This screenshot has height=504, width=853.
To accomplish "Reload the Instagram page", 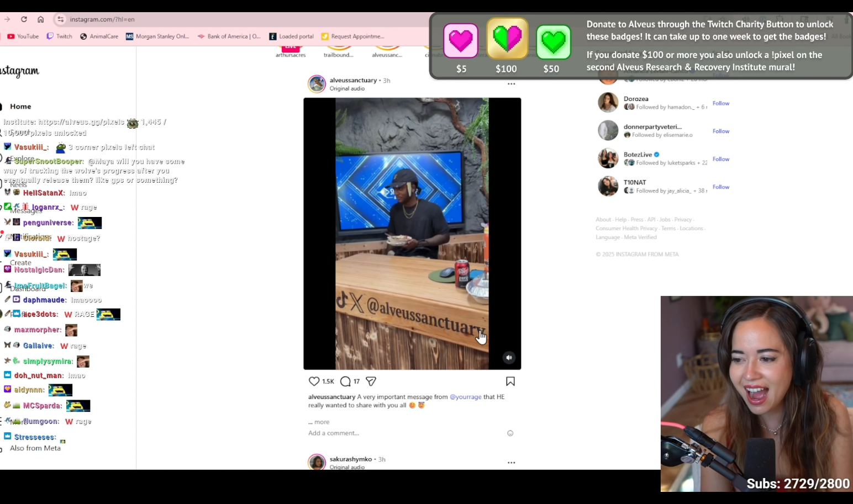I will point(24,19).
